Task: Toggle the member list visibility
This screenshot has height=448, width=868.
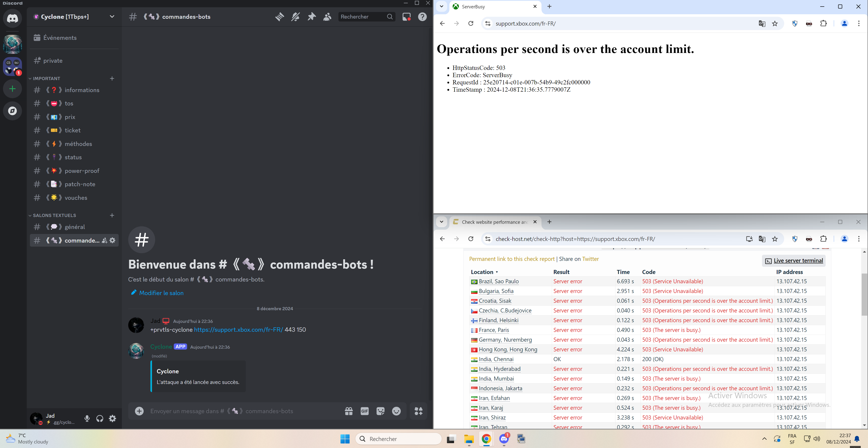Action: click(327, 17)
